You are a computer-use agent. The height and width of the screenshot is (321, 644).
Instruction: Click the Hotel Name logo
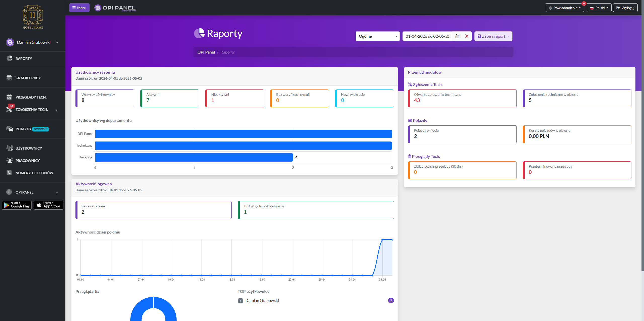(x=33, y=17)
